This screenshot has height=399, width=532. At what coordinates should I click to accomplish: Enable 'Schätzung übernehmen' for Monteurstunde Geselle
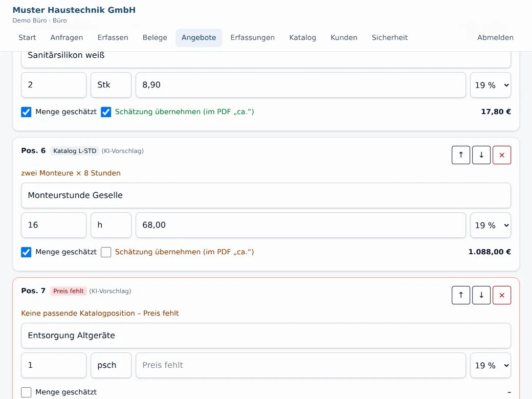click(x=106, y=252)
